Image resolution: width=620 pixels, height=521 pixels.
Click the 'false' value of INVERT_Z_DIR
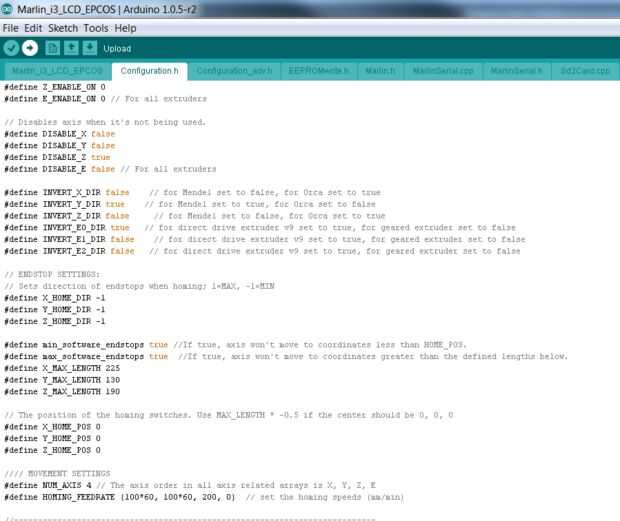tap(117, 216)
